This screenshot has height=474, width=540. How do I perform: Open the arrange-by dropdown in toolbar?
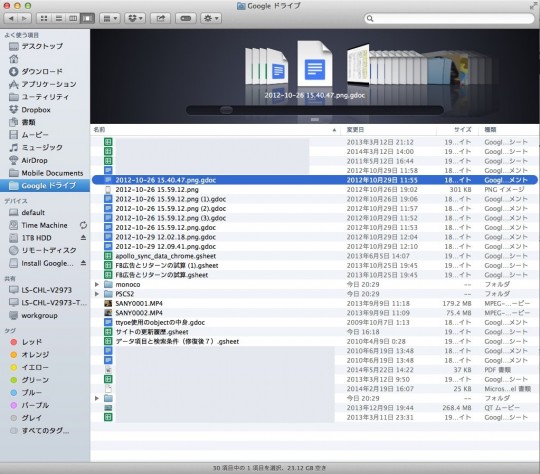(x=110, y=18)
